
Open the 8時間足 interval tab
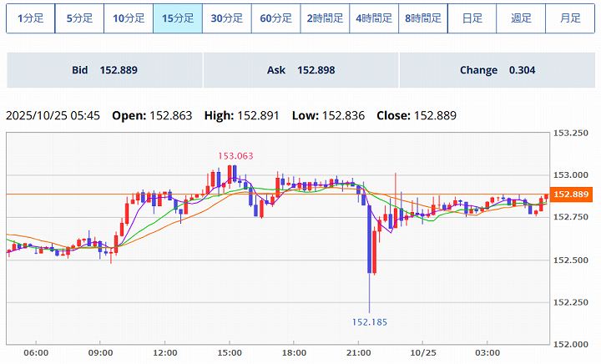(x=423, y=18)
